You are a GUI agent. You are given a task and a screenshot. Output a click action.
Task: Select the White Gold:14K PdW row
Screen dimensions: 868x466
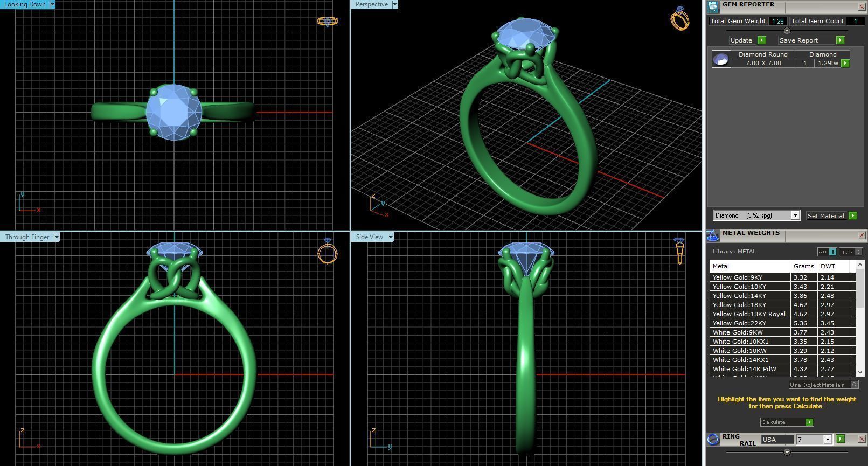(782, 369)
